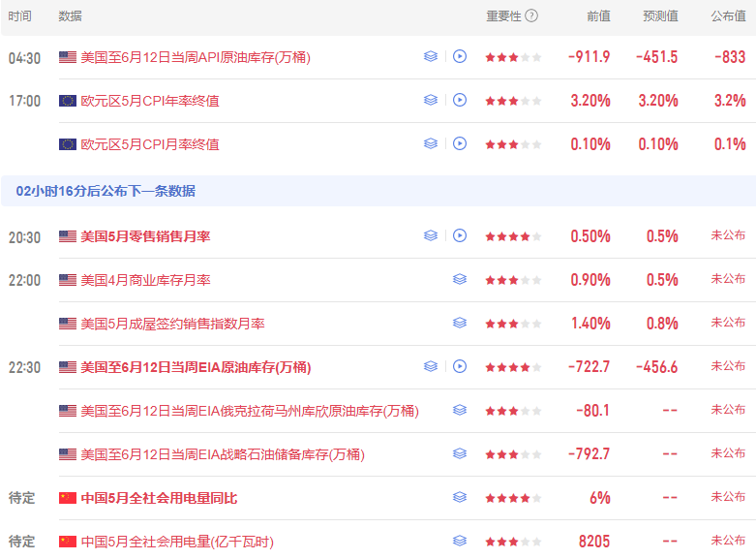Screen dimensions: 756x559
Task: Open 美国5月零售销售月率 link
Action: tap(145, 236)
